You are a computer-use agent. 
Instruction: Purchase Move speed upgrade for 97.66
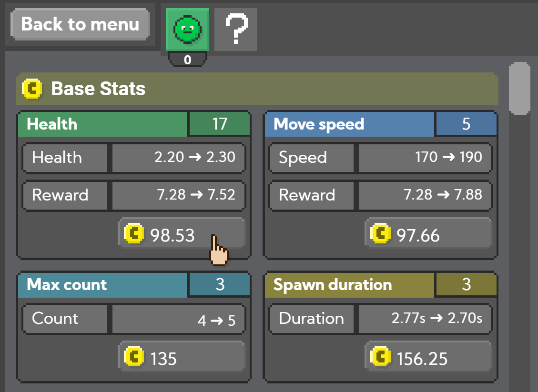click(428, 234)
